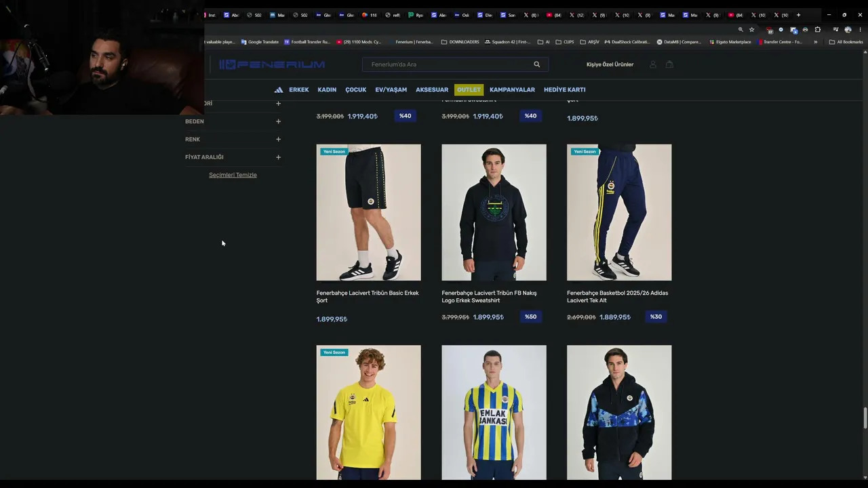Bookmark this page with star icon
The height and width of the screenshot is (488, 868).
(x=751, y=30)
